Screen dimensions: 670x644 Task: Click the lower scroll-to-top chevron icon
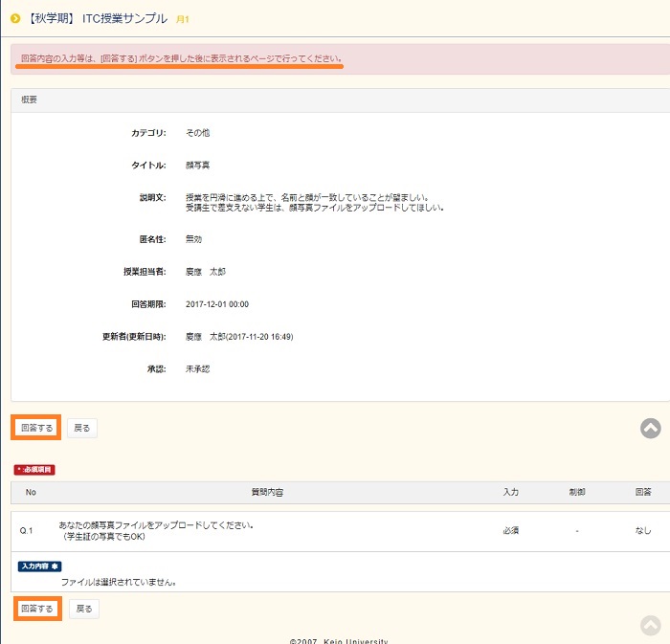pos(650,626)
